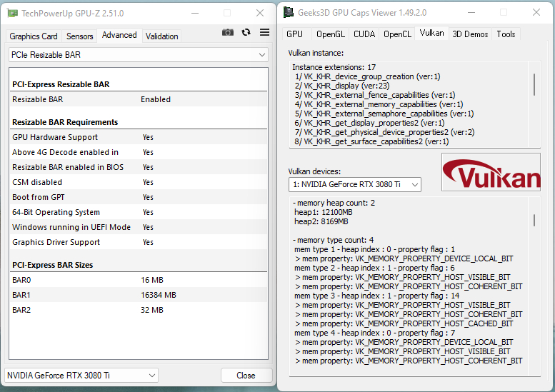Click 'Instance extensions: 17' line
The height and width of the screenshot is (392, 555).
click(x=334, y=67)
